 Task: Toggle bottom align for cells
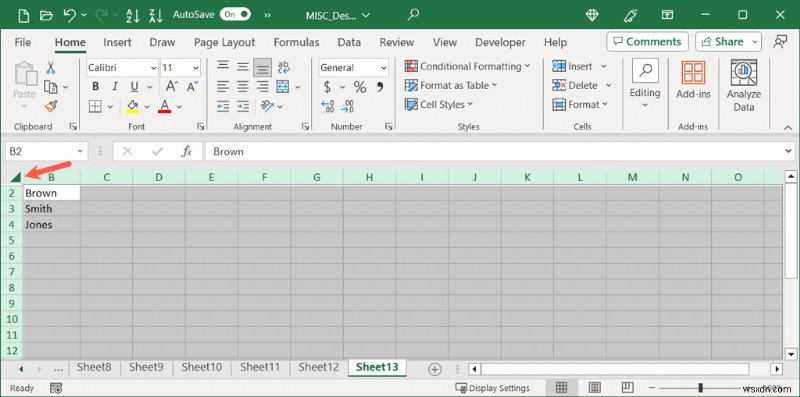[x=262, y=67]
